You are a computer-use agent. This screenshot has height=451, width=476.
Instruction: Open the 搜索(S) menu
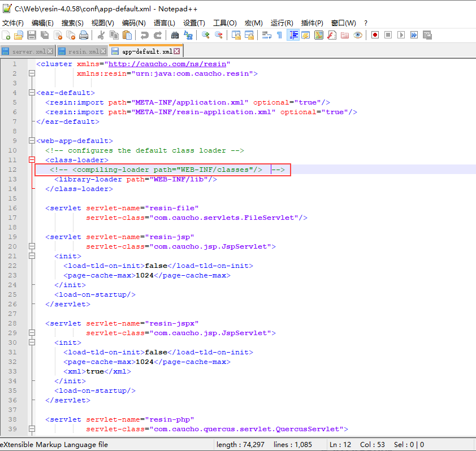click(x=72, y=23)
